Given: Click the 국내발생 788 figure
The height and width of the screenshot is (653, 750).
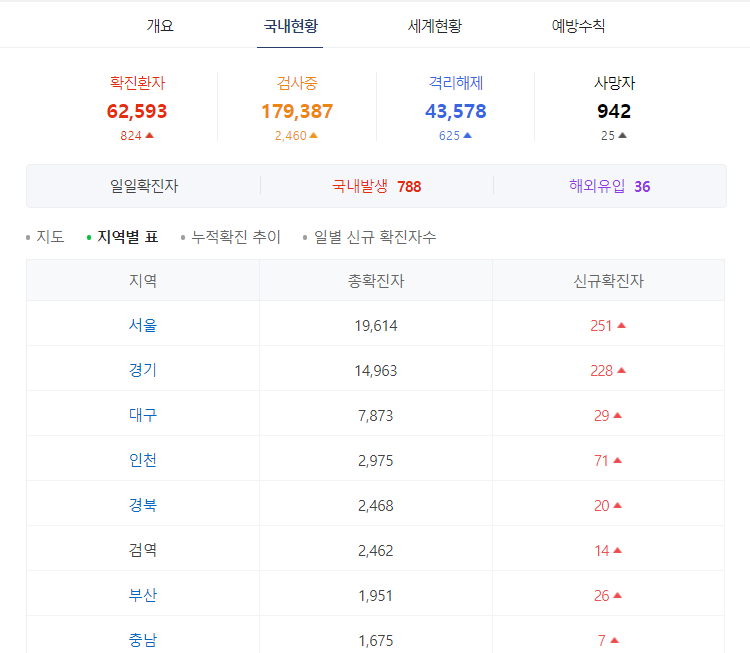Looking at the screenshot, I should click(x=376, y=186).
